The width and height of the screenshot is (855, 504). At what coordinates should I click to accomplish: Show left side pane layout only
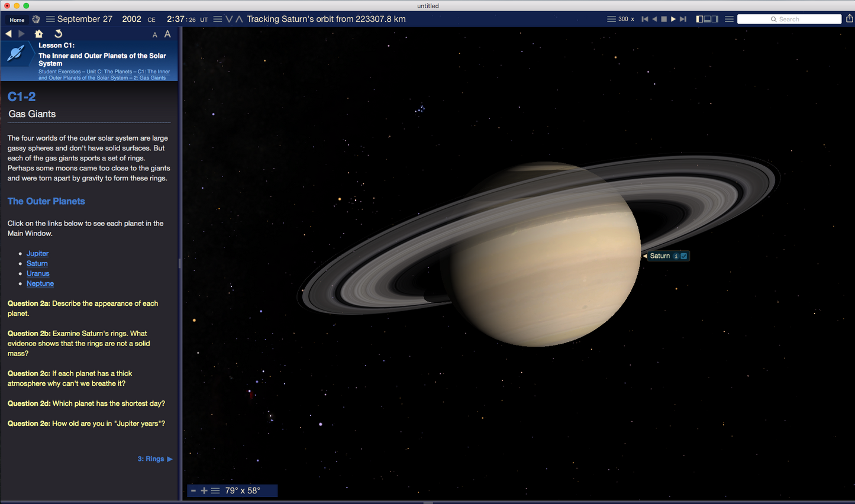click(699, 19)
